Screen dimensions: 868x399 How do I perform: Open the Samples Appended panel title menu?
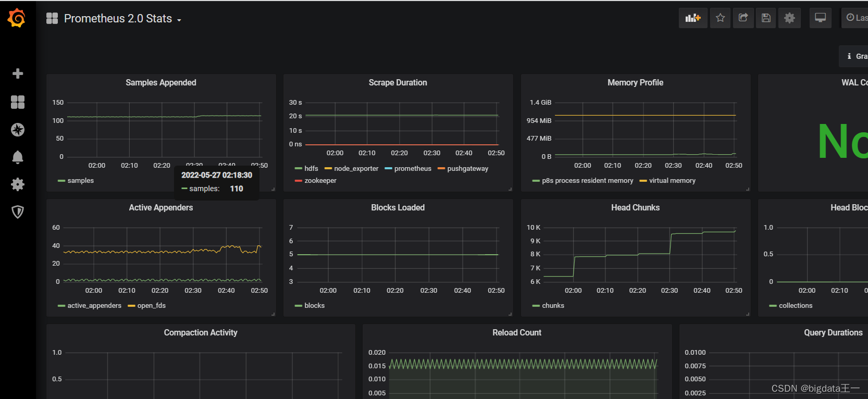(x=161, y=83)
